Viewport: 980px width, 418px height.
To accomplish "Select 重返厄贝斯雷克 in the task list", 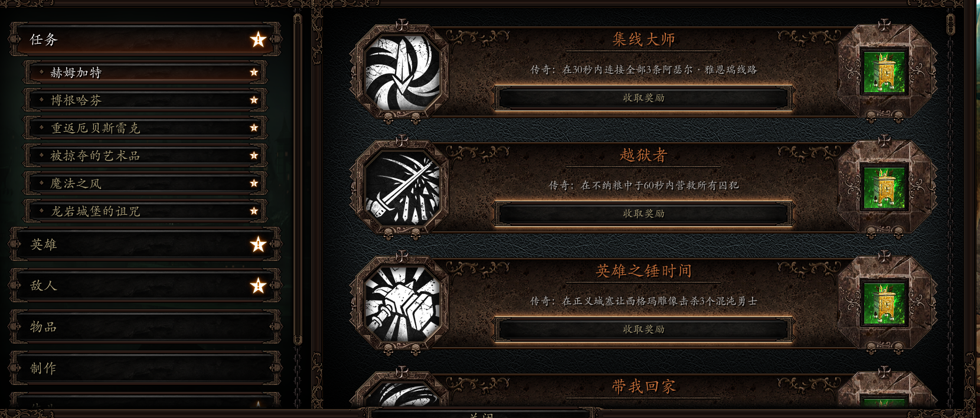I will (145, 128).
